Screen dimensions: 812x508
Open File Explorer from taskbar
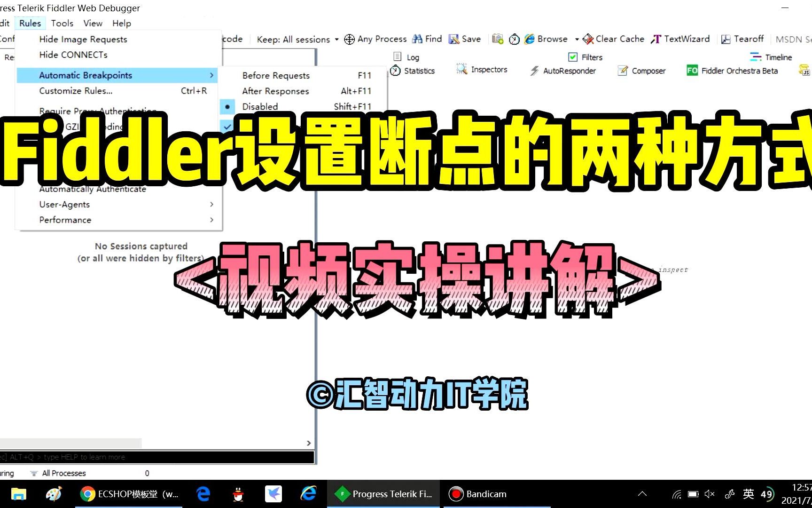click(19, 494)
